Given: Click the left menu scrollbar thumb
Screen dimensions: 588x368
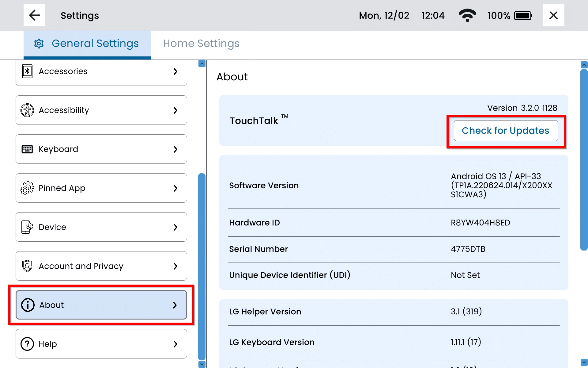Looking at the screenshot, I should 202,266.
